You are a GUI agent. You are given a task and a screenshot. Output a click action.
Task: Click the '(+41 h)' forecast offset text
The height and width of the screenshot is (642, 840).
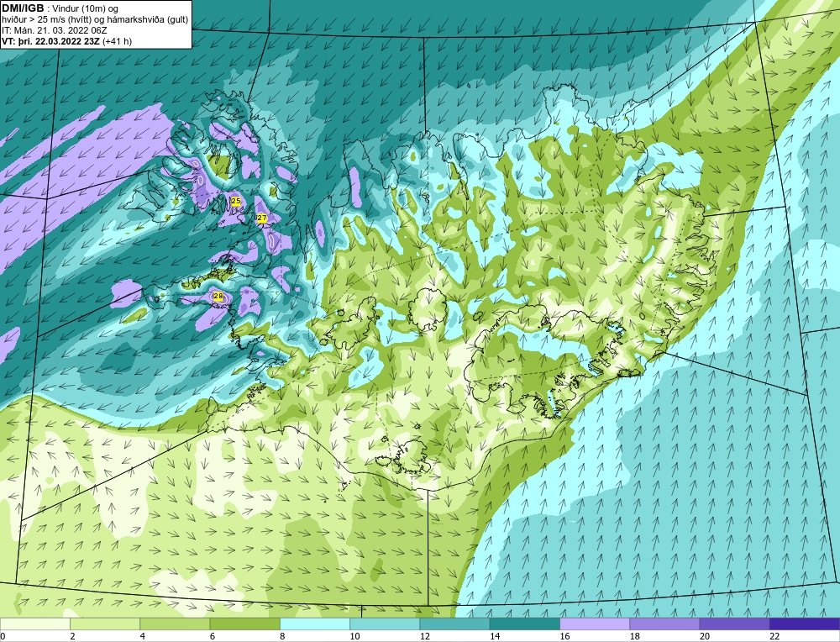[x=117, y=41]
